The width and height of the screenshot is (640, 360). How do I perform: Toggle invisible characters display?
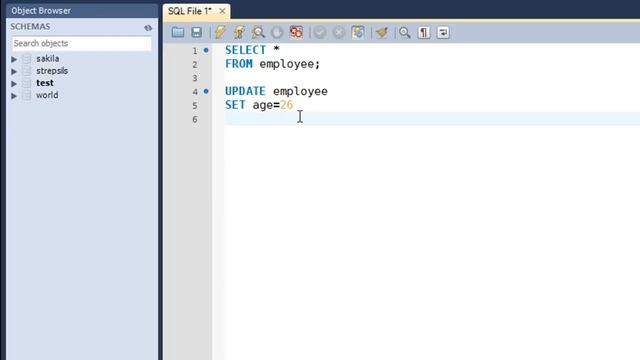(x=424, y=32)
